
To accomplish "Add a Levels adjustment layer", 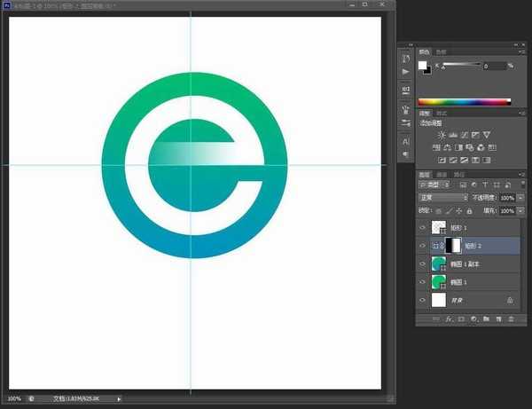I will (x=454, y=135).
